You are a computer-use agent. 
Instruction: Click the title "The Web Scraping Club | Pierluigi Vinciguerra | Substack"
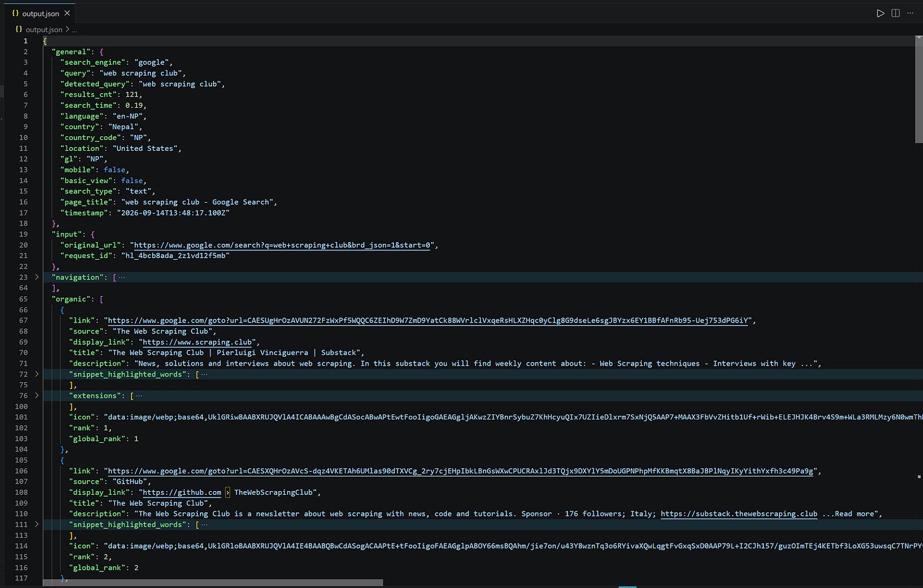(234, 353)
